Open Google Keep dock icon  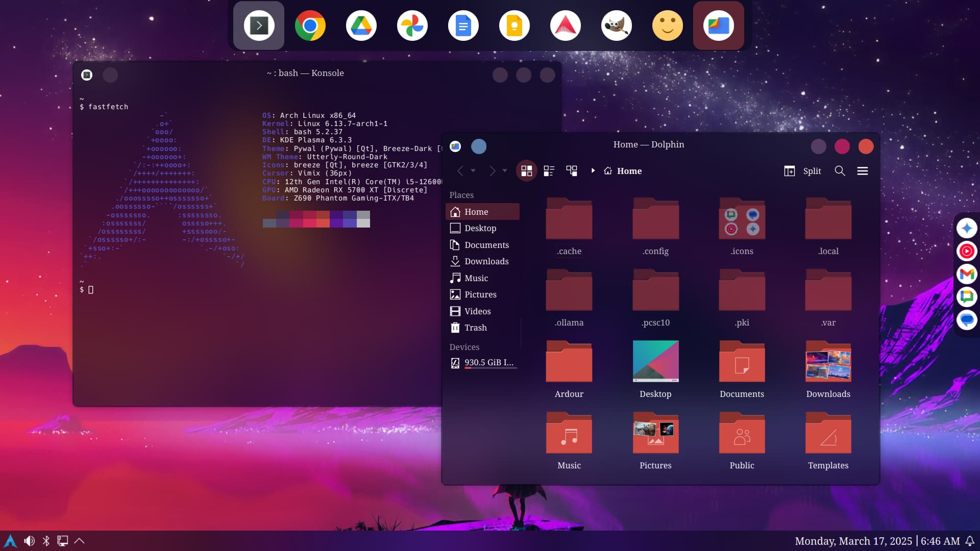point(514,26)
